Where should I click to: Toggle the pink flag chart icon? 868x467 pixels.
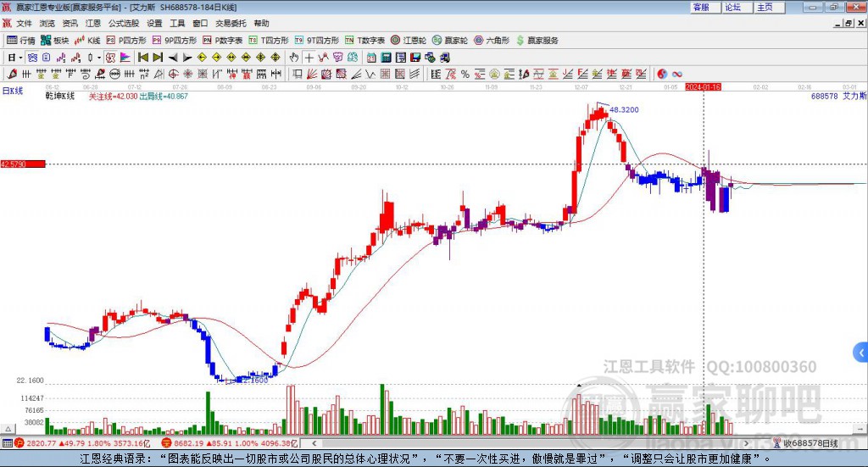pos(125,58)
